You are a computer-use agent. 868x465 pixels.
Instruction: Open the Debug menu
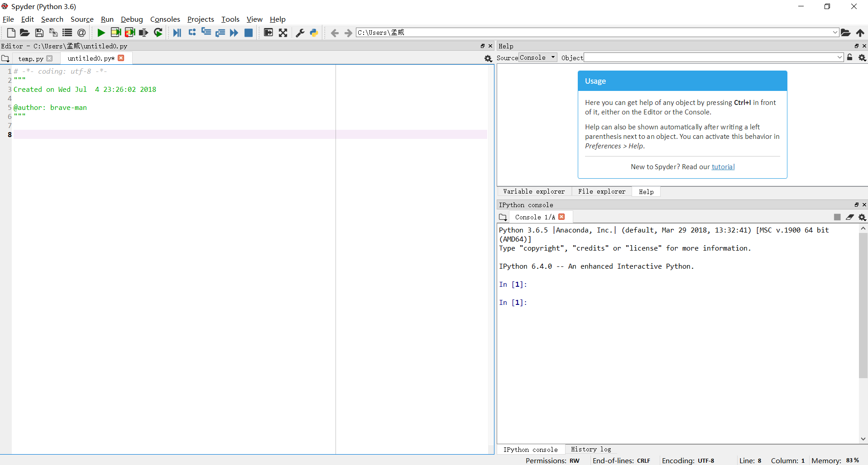(x=132, y=19)
